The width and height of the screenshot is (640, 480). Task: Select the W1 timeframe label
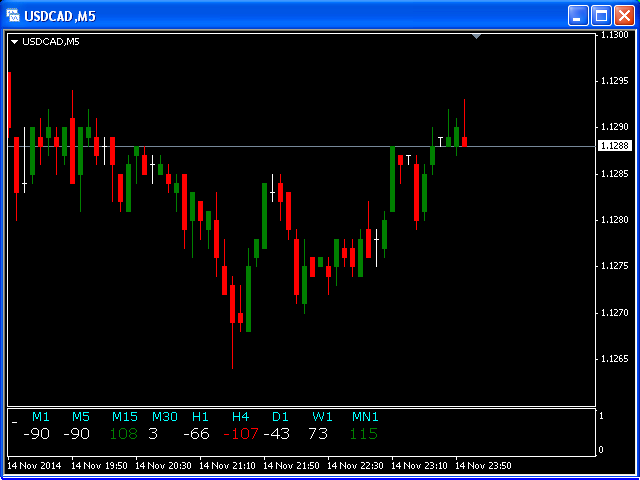[322, 416]
